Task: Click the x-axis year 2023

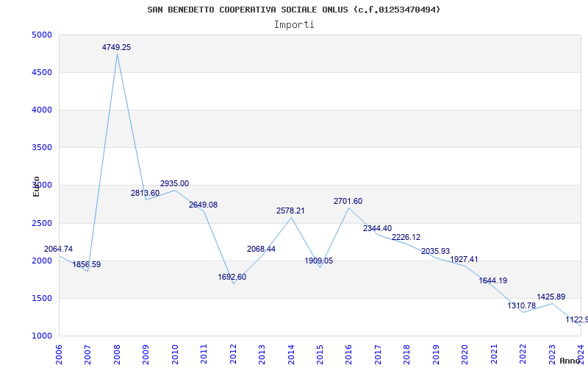Action: (552, 354)
